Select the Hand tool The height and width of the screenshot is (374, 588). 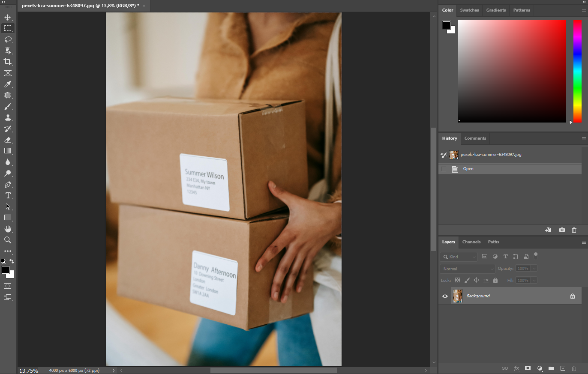tap(8, 229)
